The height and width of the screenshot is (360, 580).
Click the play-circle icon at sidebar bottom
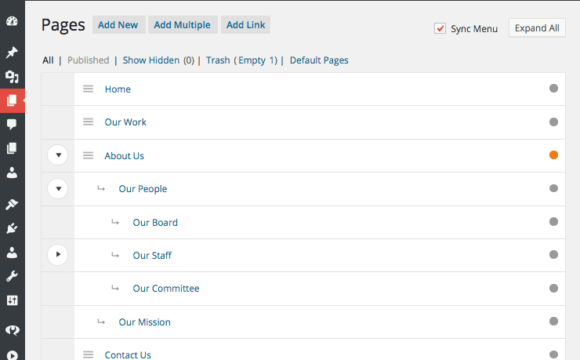coord(12,355)
